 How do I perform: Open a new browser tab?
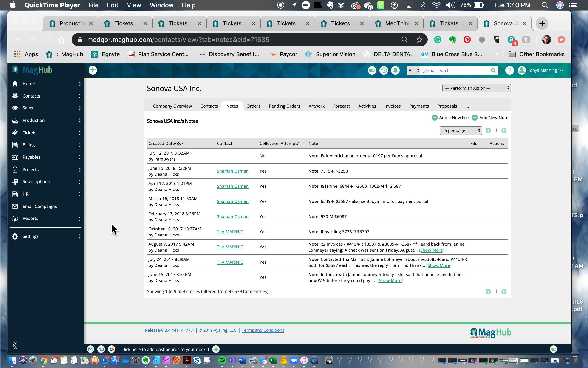coord(542,23)
